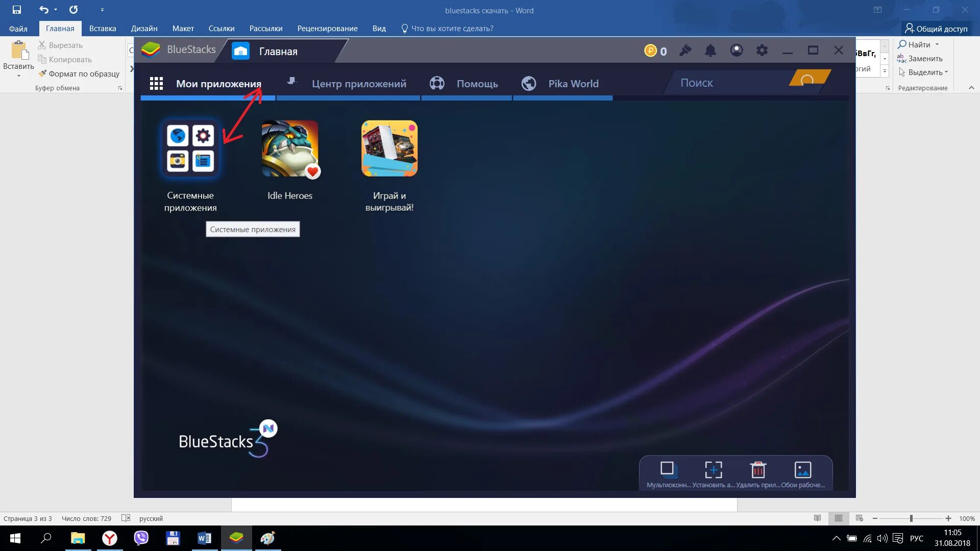
Task: Select the Word 'Ссылки' ribbon tab
Action: [x=222, y=29]
